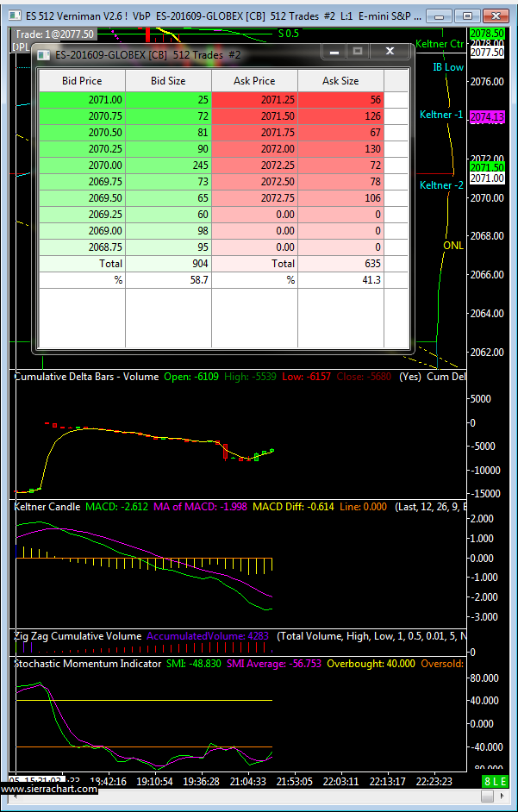Open the www.sierrachart.com link
Image resolution: width=518 pixels, height=812 pixels.
(x=49, y=790)
